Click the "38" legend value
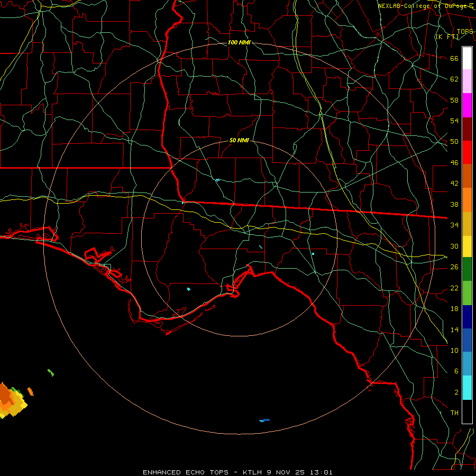 click(454, 204)
